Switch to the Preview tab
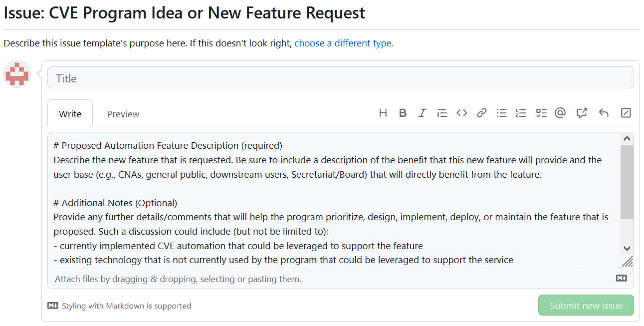Screen dimensions: 644x326 click(123, 114)
